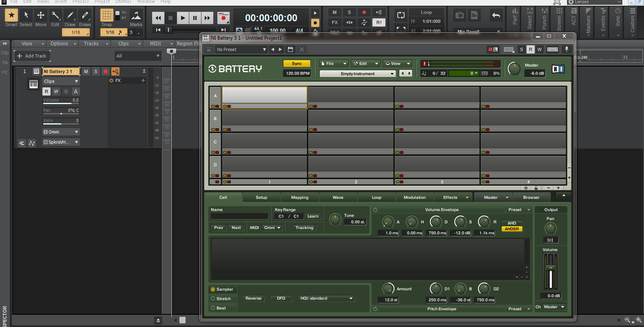The image size is (644, 327).
Task: Open the View menu in track pane
Action: pyautogui.click(x=30, y=44)
